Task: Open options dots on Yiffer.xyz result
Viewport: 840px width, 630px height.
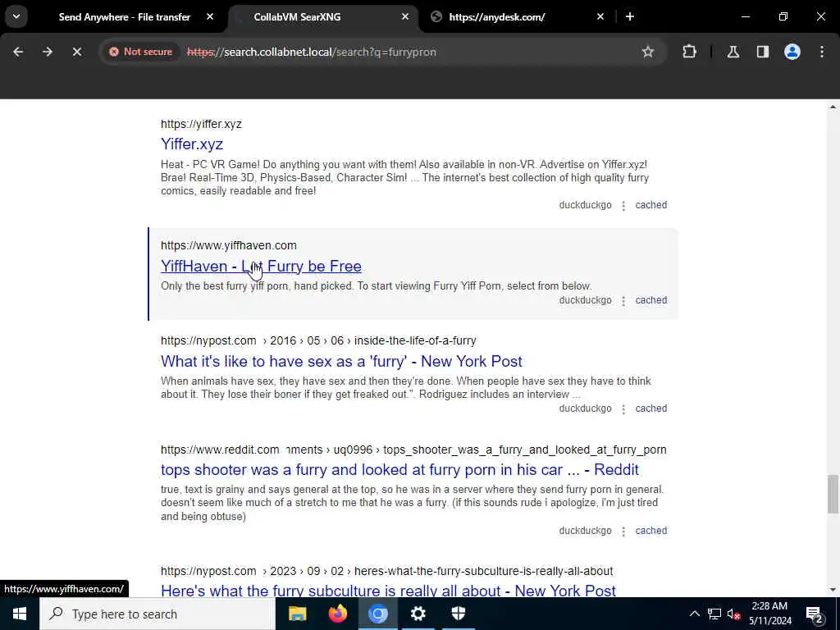Action: click(x=623, y=206)
